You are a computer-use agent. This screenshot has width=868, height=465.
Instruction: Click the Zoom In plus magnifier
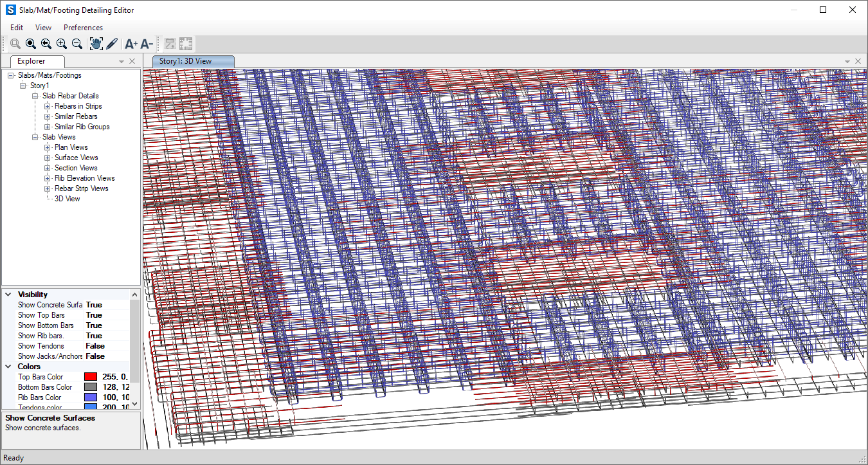point(62,44)
